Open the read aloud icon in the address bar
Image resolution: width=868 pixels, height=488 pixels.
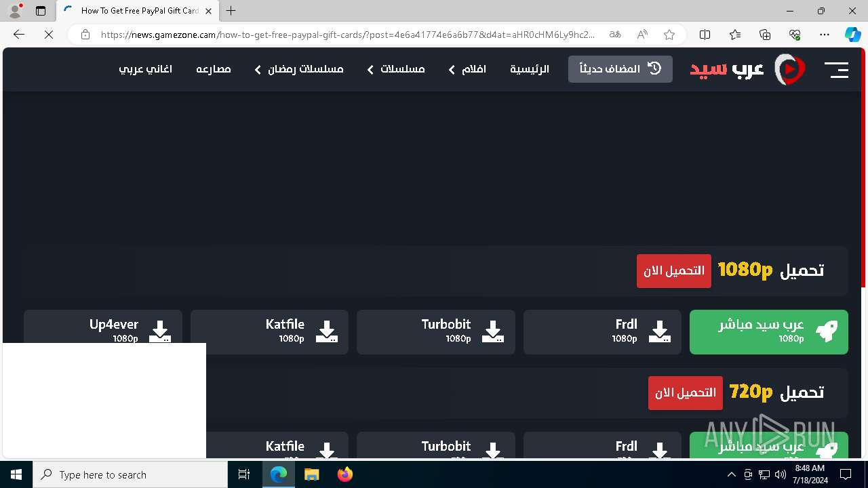642,35
